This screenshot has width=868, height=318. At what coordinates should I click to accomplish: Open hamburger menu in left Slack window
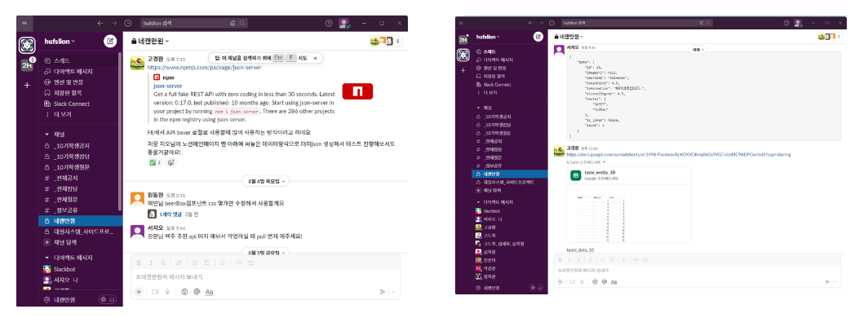click(24, 23)
